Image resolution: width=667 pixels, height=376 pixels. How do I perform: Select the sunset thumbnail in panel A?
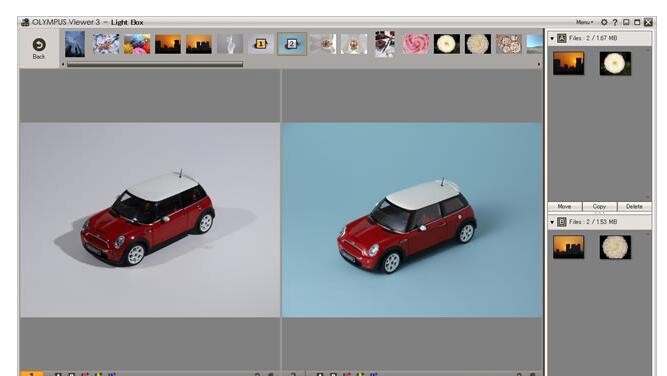[x=568, y=63]
